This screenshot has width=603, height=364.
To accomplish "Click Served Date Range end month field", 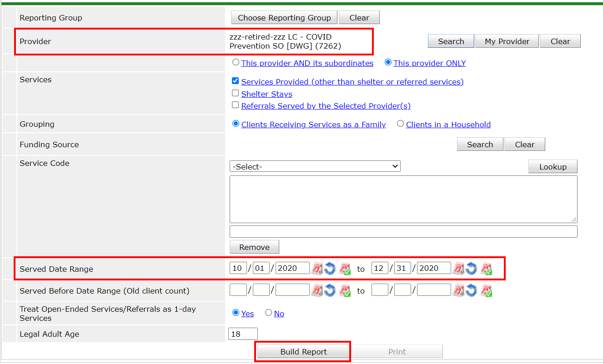I will pos(380,268).
